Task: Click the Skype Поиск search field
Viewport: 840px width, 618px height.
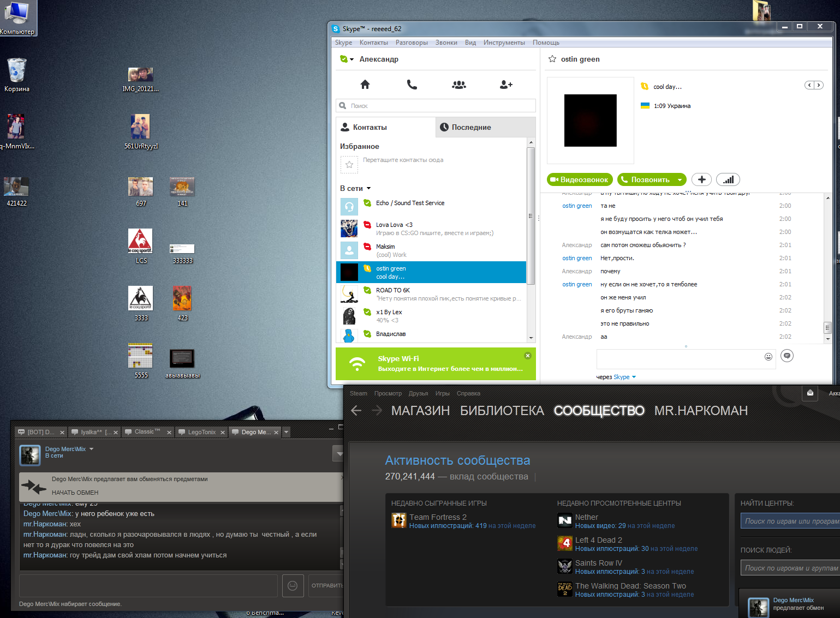Action: pos(436,106)
